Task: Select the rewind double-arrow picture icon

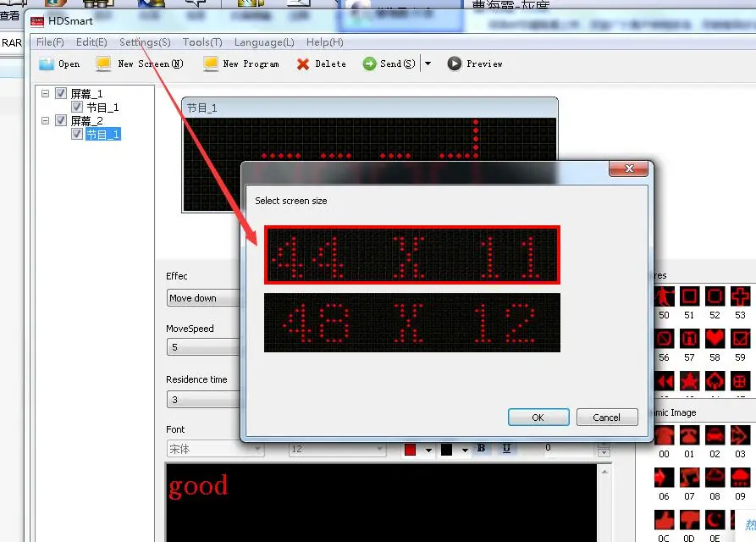Action: pyautogui.click(x=665, y=381)
